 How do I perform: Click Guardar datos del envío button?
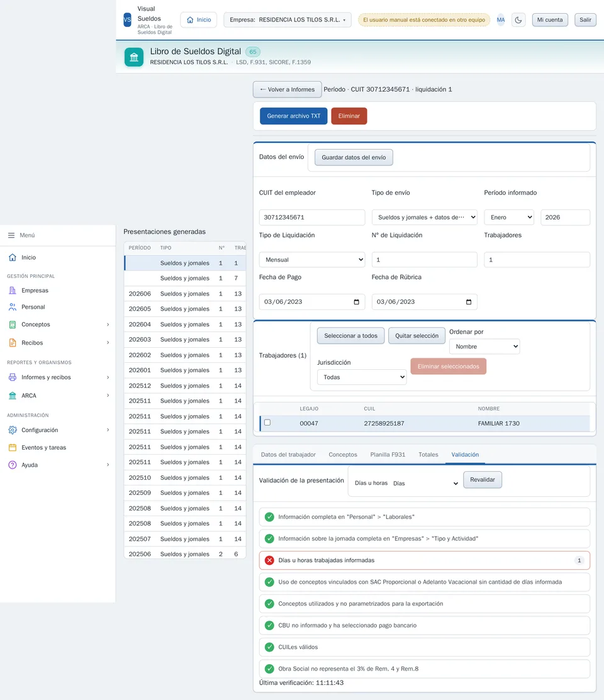point(354,157)
